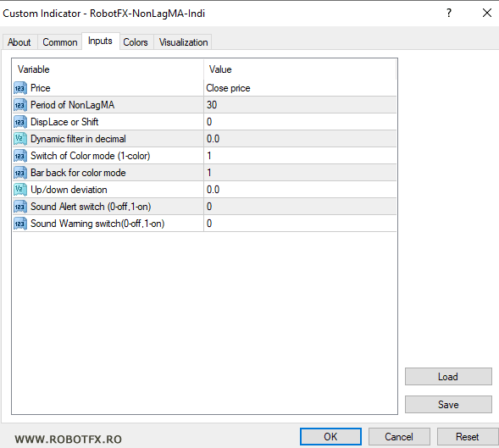499x448 pixels.
Task: Go to the Visualization tab
Action: coord(183,42)
